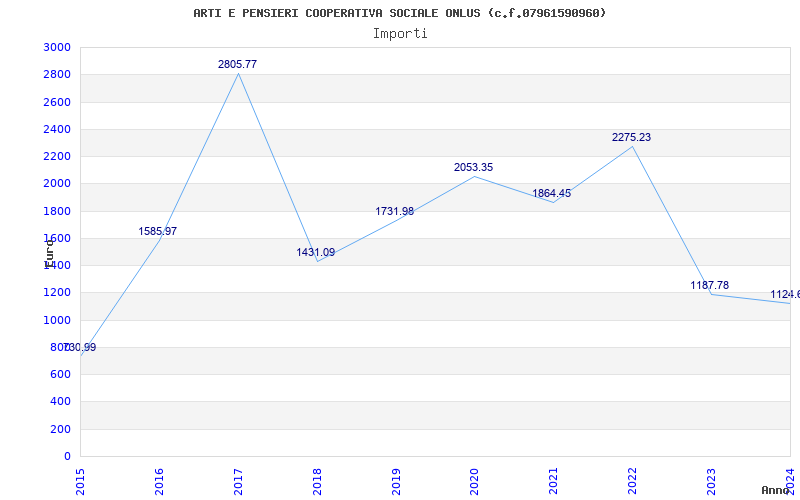Click the 2275.23 data label
Screen dimensions: 800x500
[632, 137]
